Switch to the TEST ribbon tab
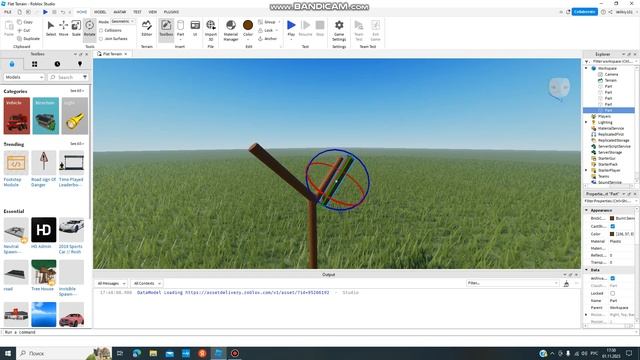The width and height of the screenshot is (640, 360). point(137,12)
